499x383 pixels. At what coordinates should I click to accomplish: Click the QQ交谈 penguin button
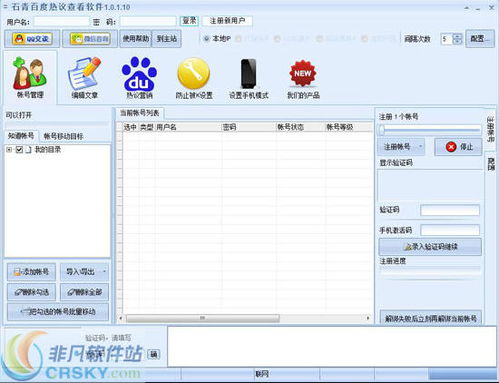(32, 39)
